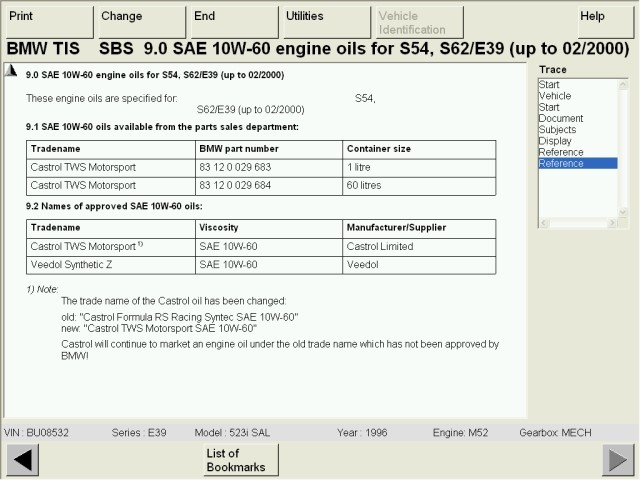Select first Start entry in Trace list

click(x=549, y=85)
